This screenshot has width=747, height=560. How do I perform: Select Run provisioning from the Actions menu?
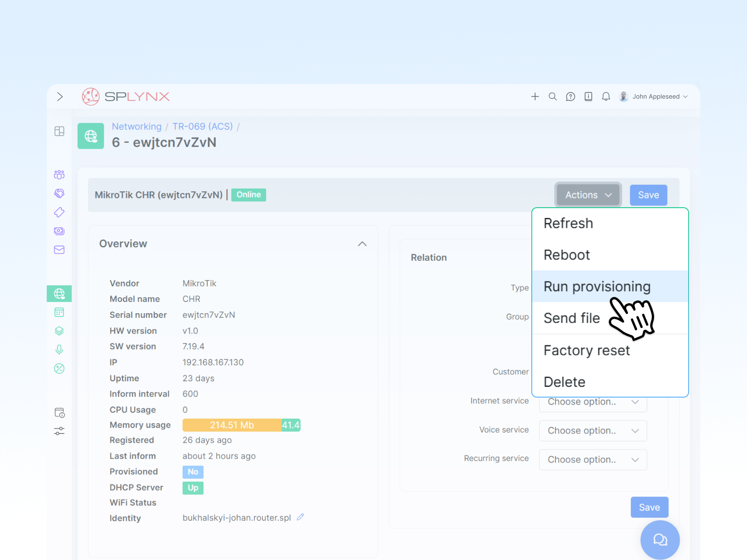pyautogui.click(x=597, y=286)
